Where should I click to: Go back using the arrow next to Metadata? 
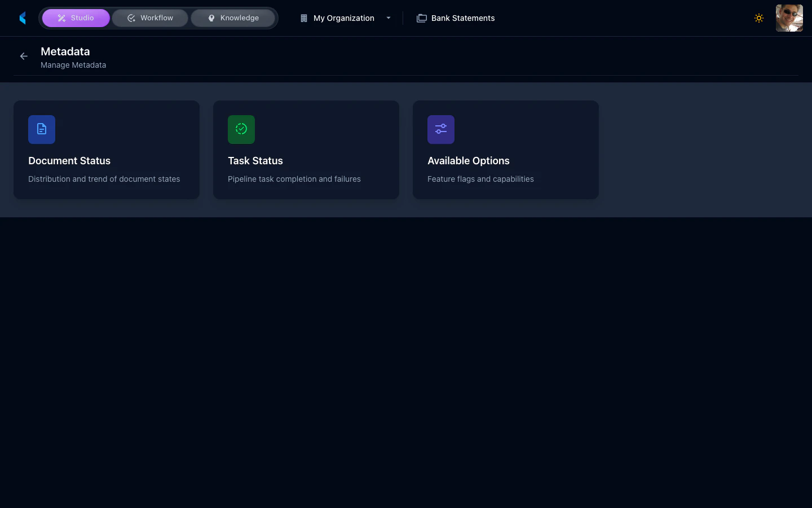coord(23,56)
